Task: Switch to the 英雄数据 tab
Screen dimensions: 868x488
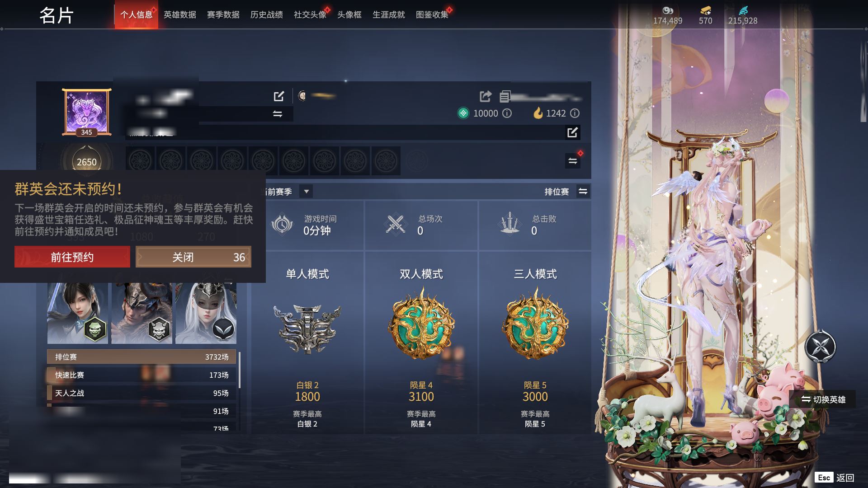Action: (x=180, y=14)
